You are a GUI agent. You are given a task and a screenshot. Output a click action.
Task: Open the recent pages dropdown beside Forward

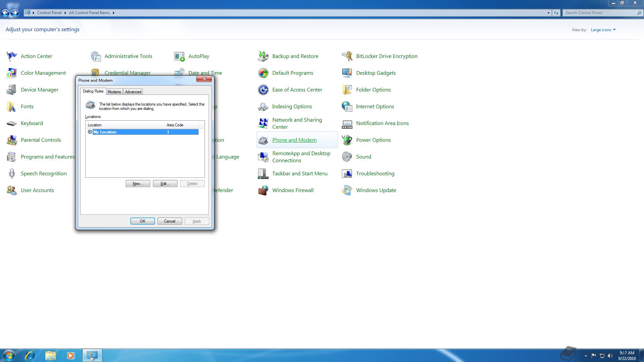(21, 13)
